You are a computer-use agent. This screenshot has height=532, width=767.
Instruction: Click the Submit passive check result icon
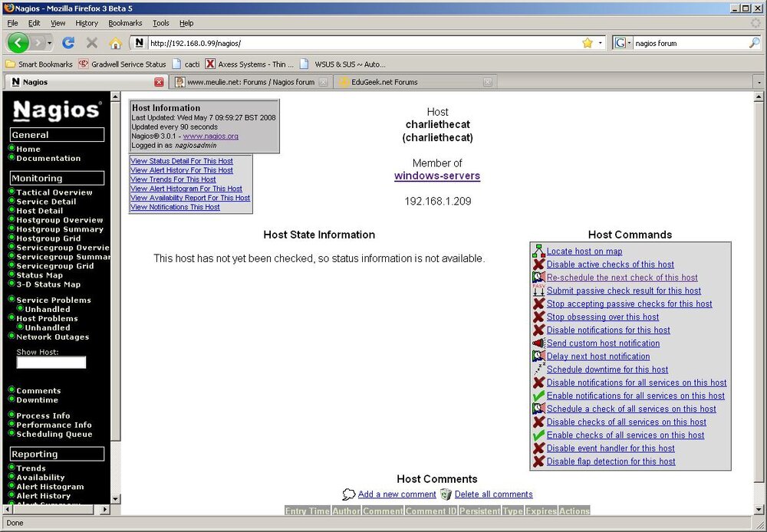[x=538, y=291]
